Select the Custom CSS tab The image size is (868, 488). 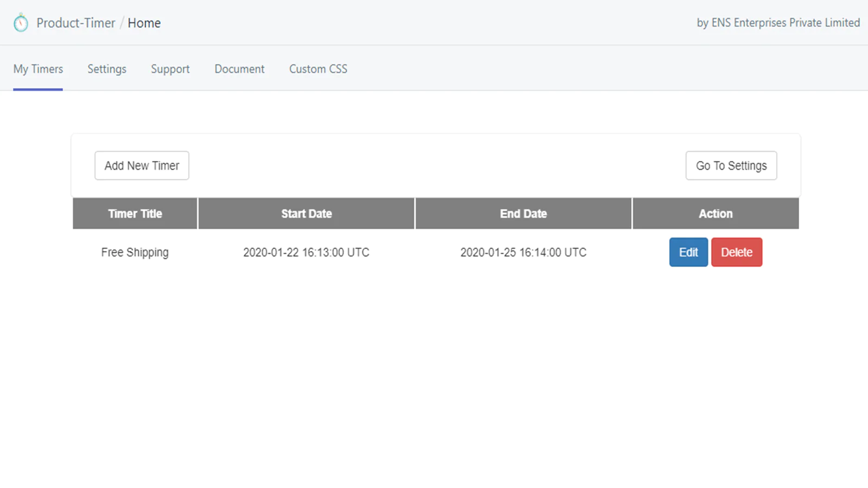pyautogui.click(x=318, y=69)
